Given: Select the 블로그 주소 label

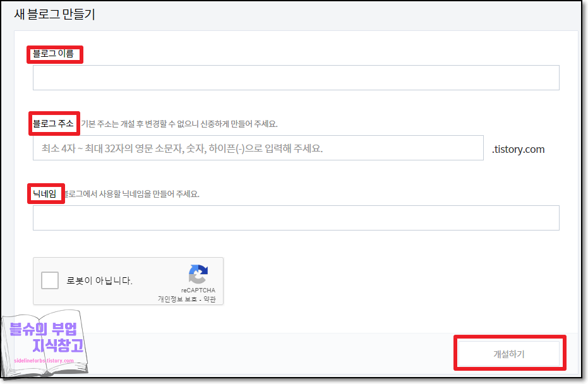Looking at the screenshot, I should 54,123.
